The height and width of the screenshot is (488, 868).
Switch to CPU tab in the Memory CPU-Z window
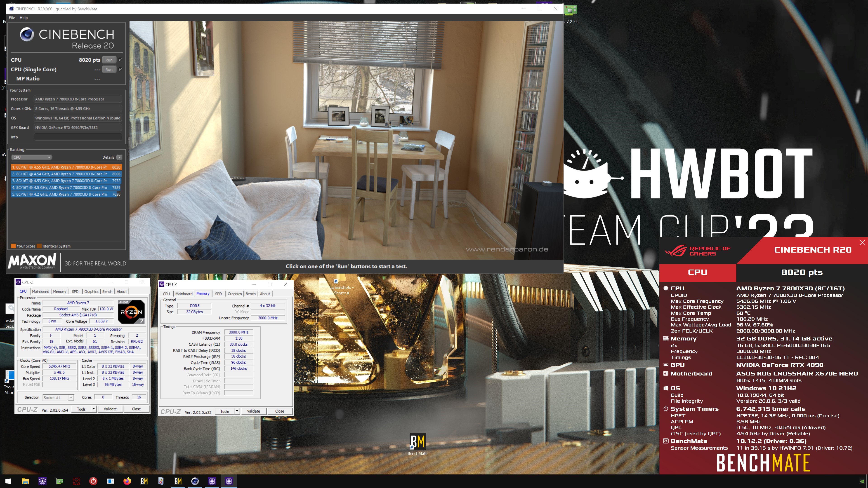tap(166, 294)
